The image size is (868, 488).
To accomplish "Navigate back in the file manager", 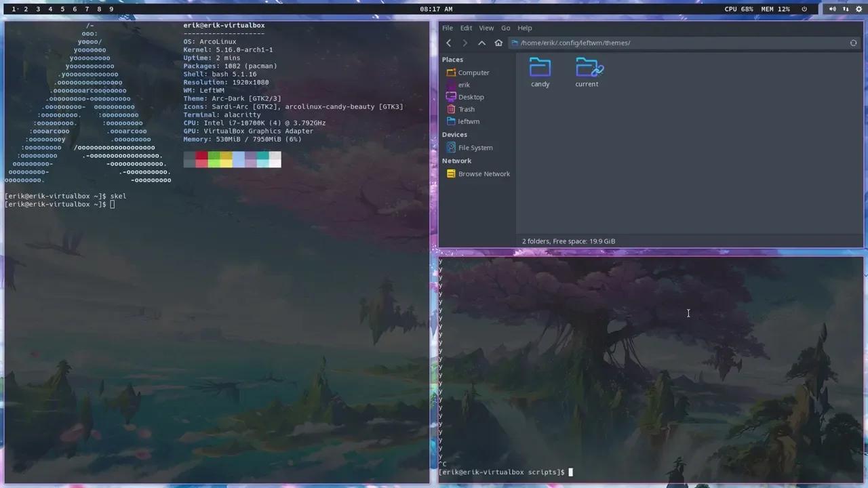I will pos(448,43).
